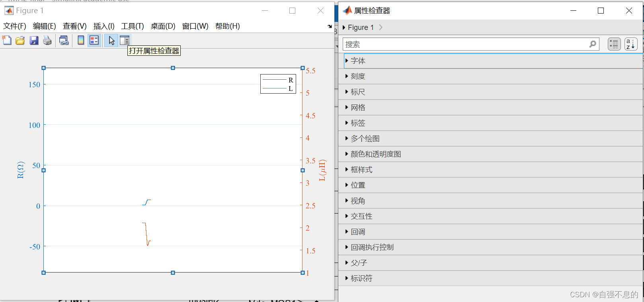Open the 文件(F) menu

click(x=15, y=26)
